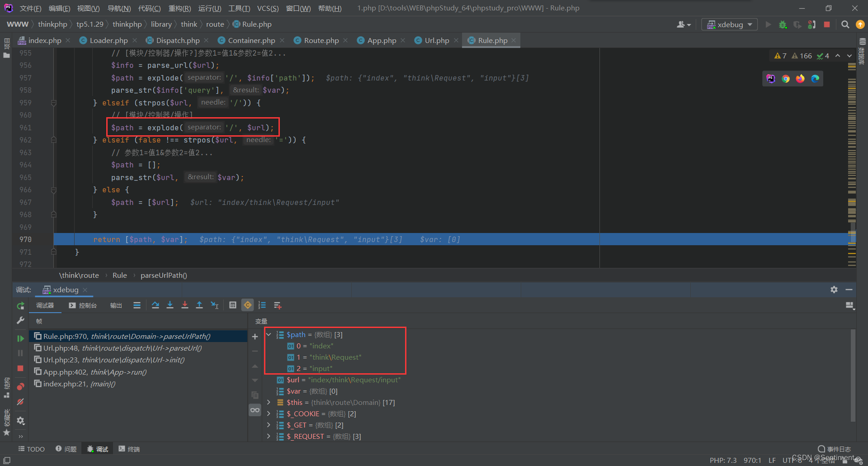Hide the debug panel with the minus
The width and height of the screenshot is (868, 466).
click(x=849, y=290)
